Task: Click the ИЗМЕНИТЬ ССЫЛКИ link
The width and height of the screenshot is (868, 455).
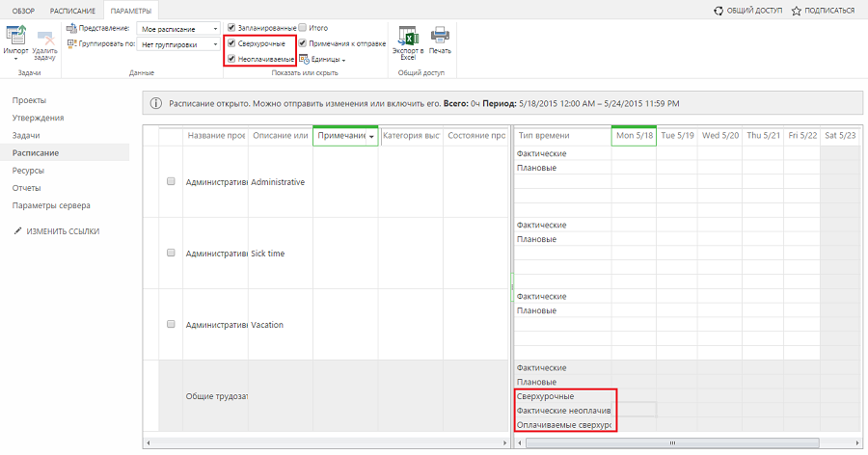Action: tap(63, 231)
